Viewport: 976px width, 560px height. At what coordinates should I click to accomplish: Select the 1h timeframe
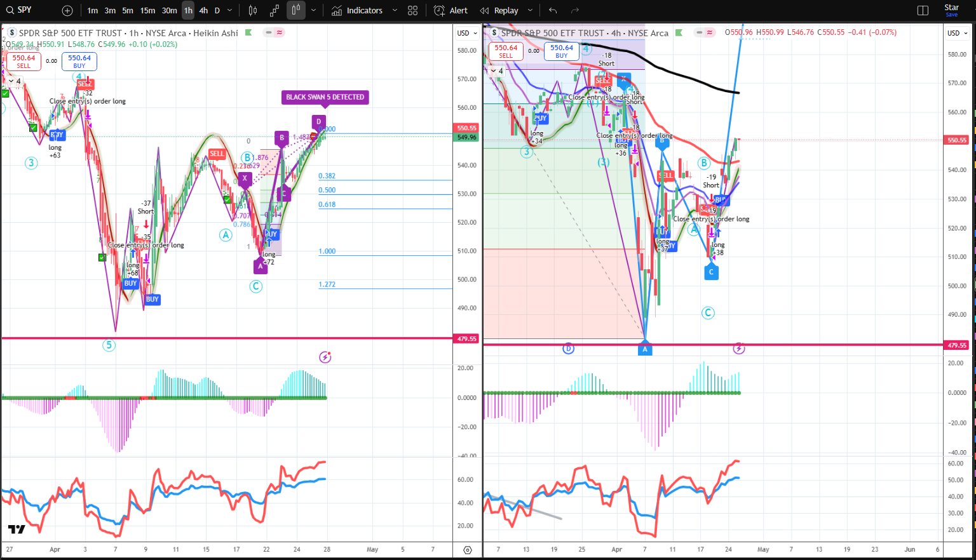click(x=188, y=11)
